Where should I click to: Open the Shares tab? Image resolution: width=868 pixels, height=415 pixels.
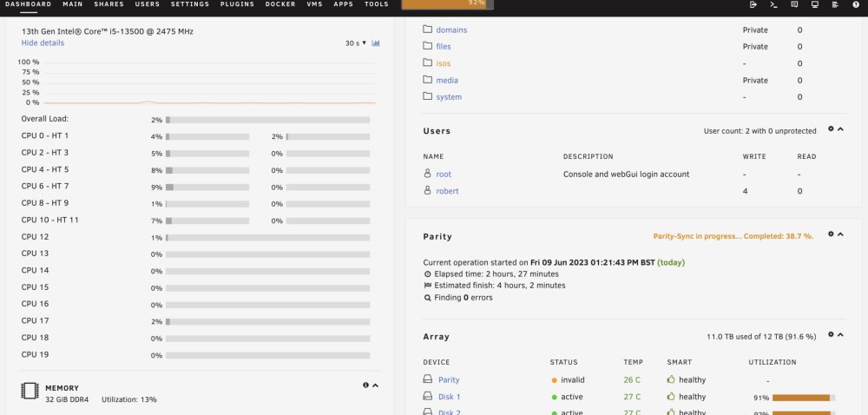point(109,4)
